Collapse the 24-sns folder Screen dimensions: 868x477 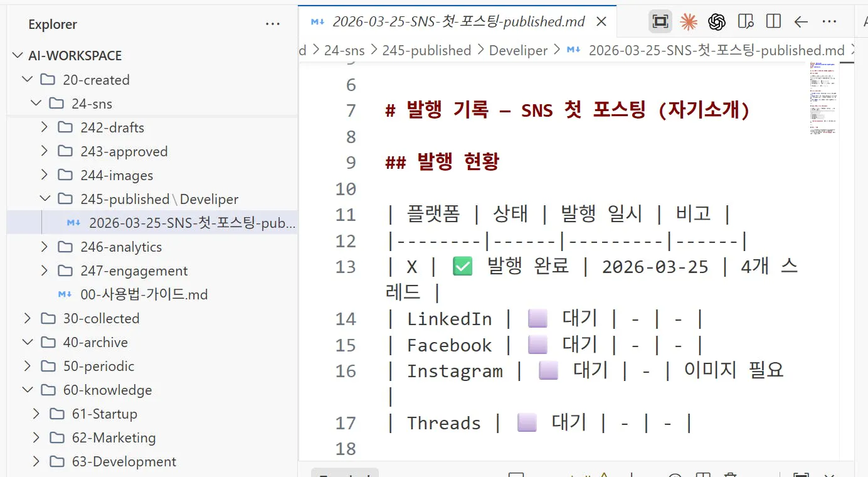90,103
